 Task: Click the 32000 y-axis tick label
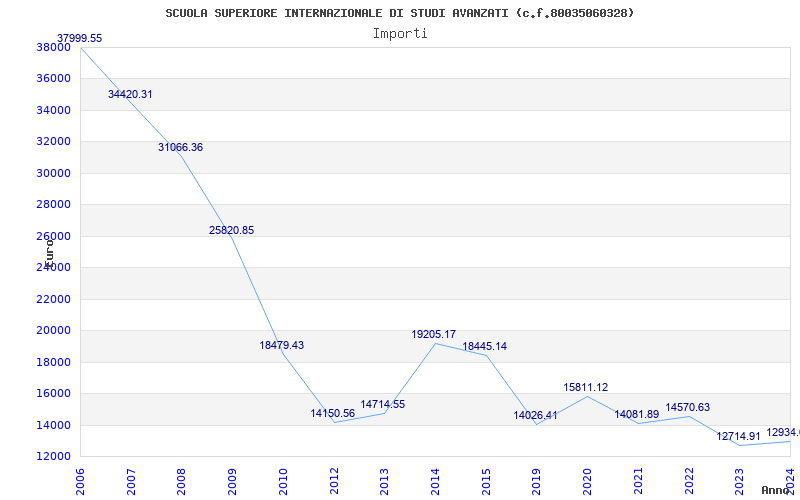[x=53, y=141]
